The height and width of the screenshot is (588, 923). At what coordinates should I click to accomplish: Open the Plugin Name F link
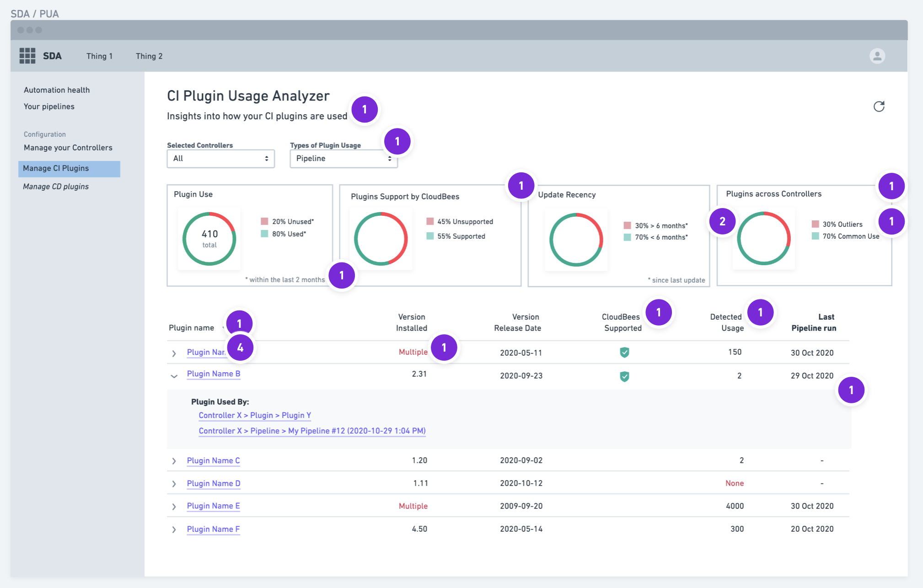click(x=213, y=529)
